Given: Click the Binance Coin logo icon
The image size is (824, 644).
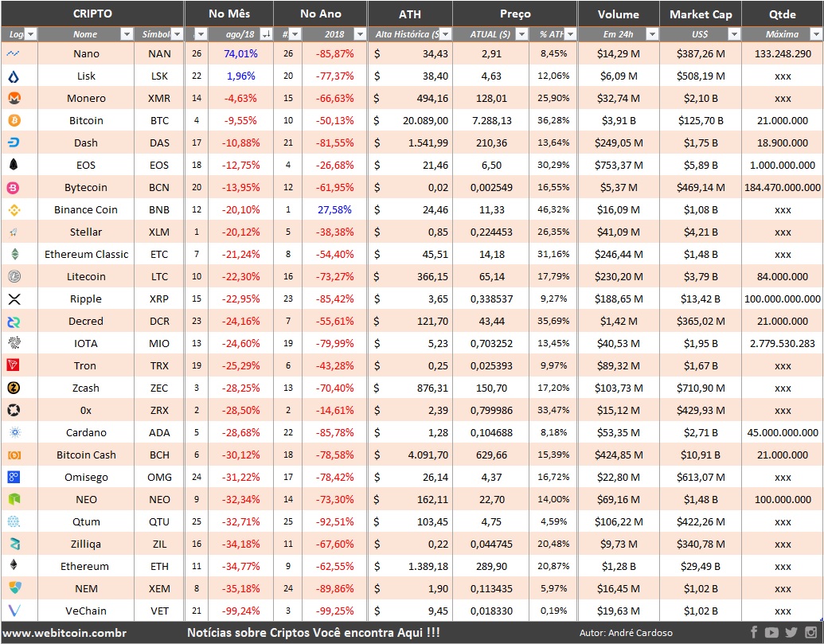Looking at the screenshot, I should click(x=14, y=209).
